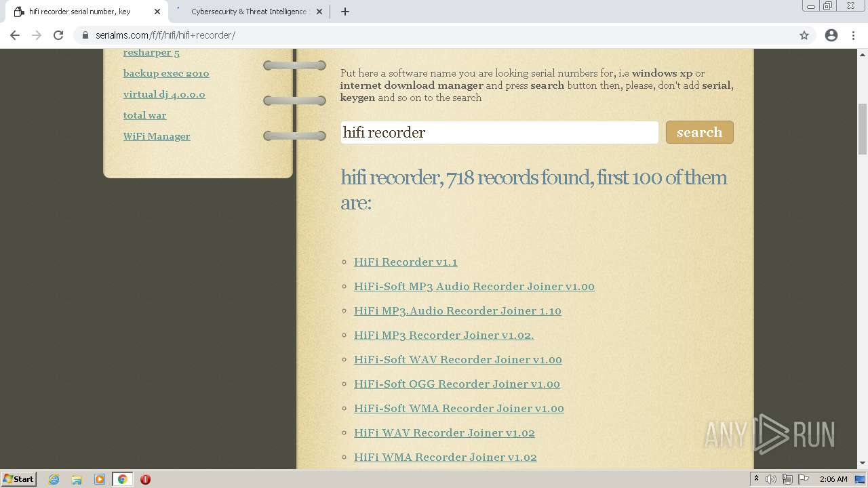Go forward with the browser forward arrow
The height and width of the screenshot is (488, 868).
[x=37, y=35]
